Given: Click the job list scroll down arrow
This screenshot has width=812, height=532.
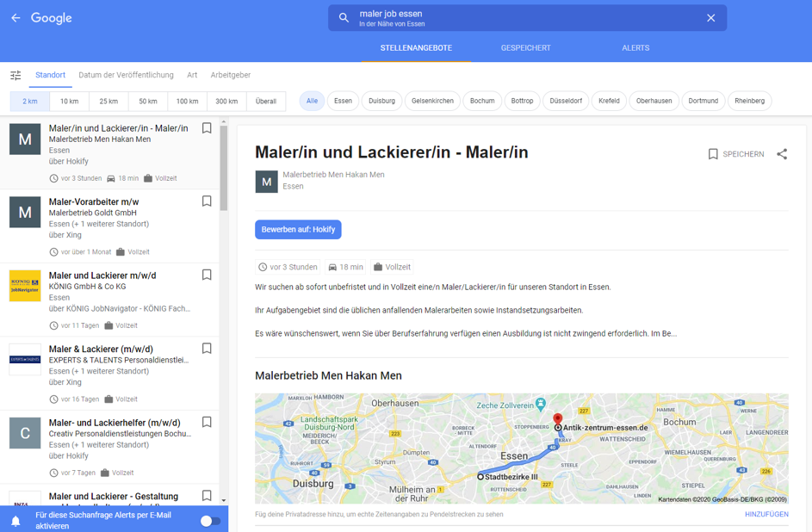Looking at the screenshot, I should coord(224,500).
